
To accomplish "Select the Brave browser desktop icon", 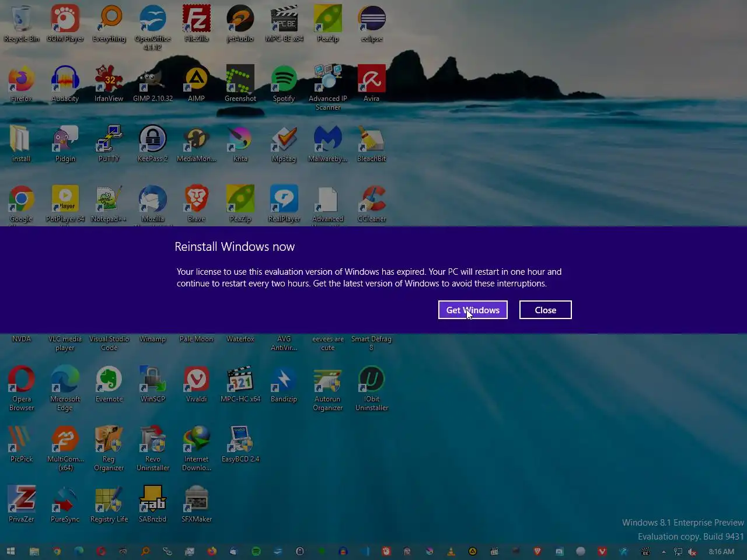I will tap(197, 204).
